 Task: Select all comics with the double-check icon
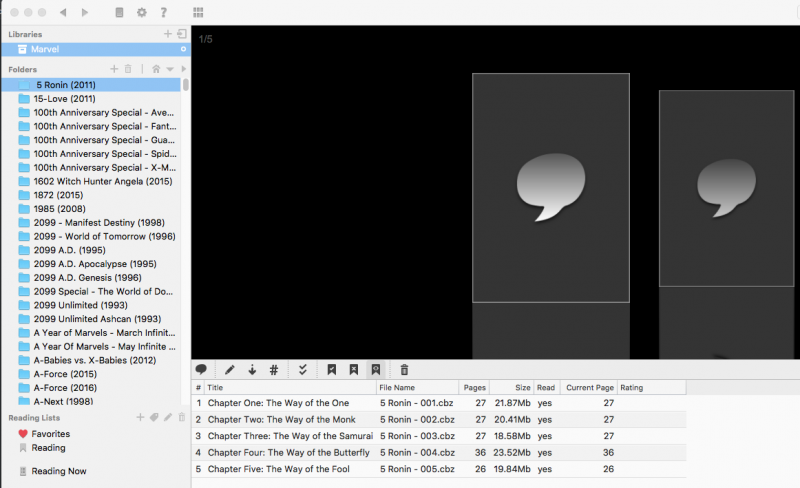point(303,370)
